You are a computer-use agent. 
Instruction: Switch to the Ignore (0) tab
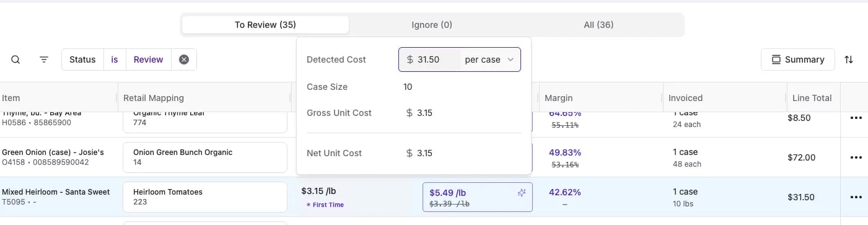pos(432,25)
